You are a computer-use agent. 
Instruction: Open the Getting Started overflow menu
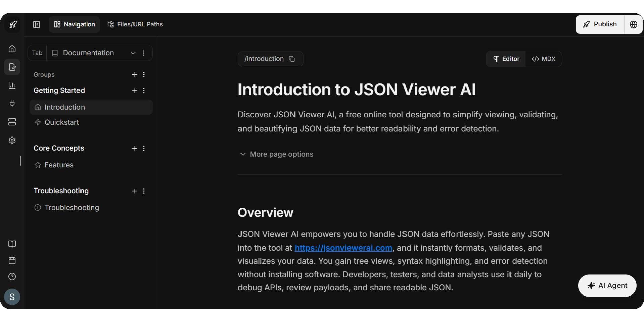(x=144, y=91)
